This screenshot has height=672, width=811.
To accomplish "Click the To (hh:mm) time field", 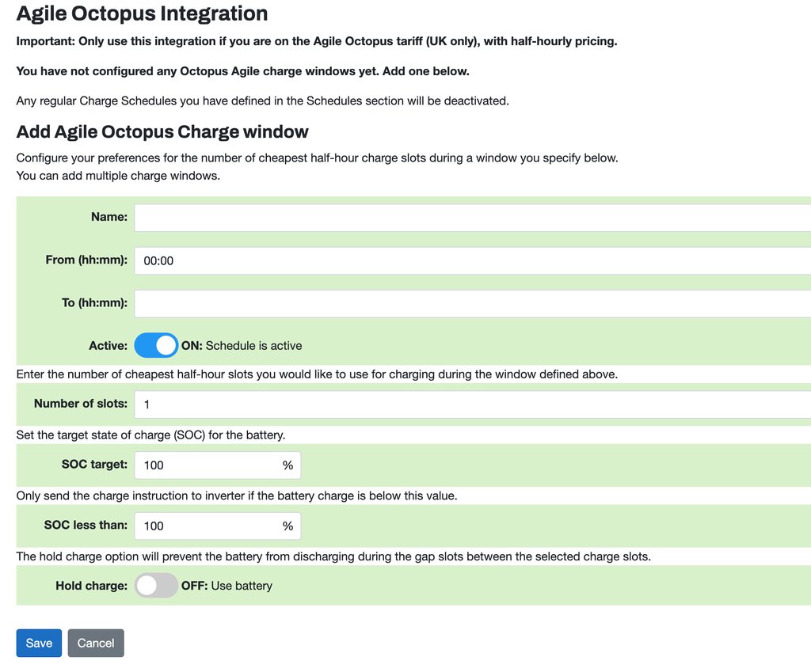I will click(x=472, y=303).
